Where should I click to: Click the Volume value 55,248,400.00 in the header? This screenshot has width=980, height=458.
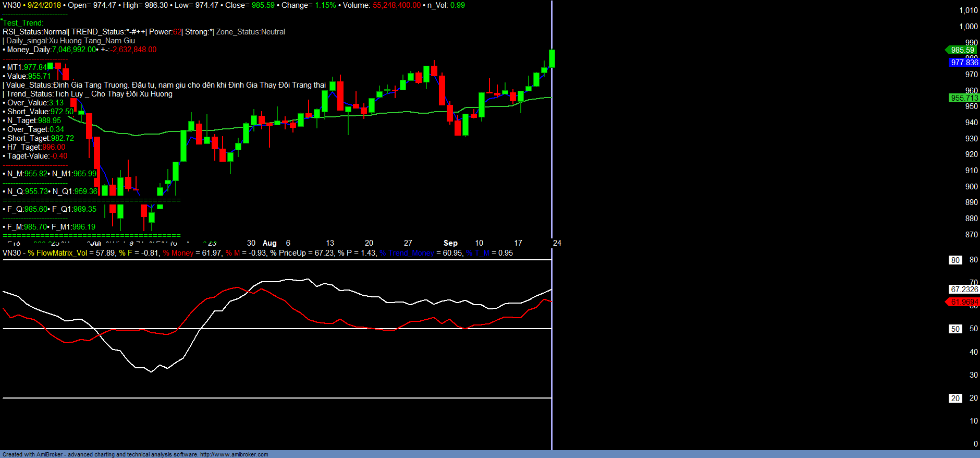tap(396, 5)
